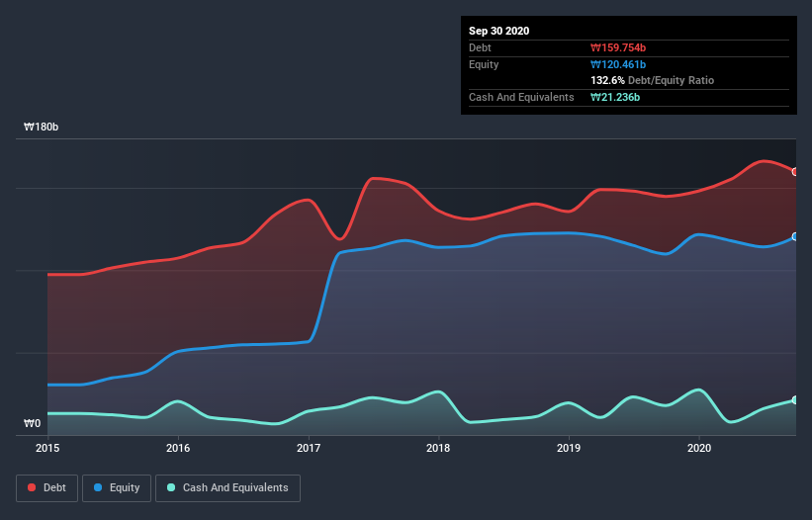Click the Sep 30 2020 tooltip date
The height and width of the screenshot is (520, 812).
click(x=498, y=31)
